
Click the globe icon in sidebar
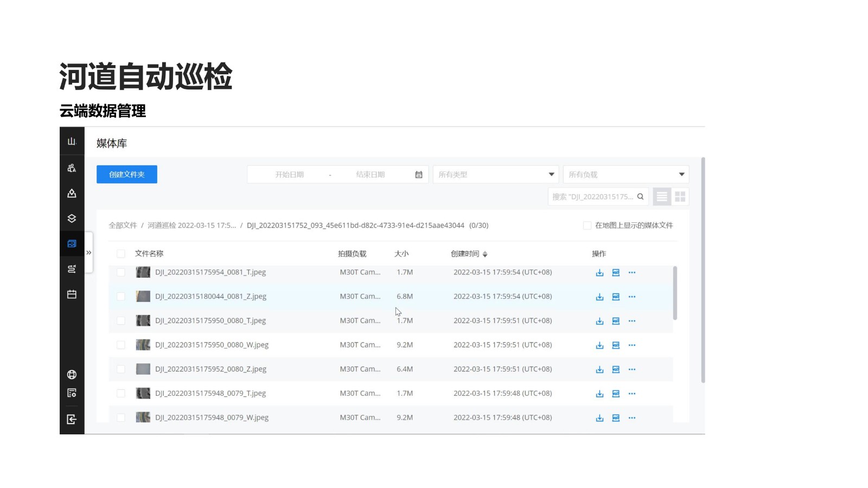[x=72, y=375]
